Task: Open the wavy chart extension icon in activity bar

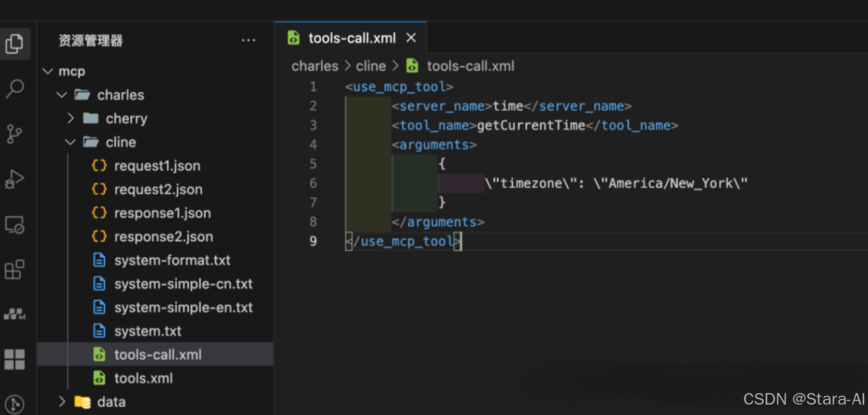Action: tap(15, 314)
